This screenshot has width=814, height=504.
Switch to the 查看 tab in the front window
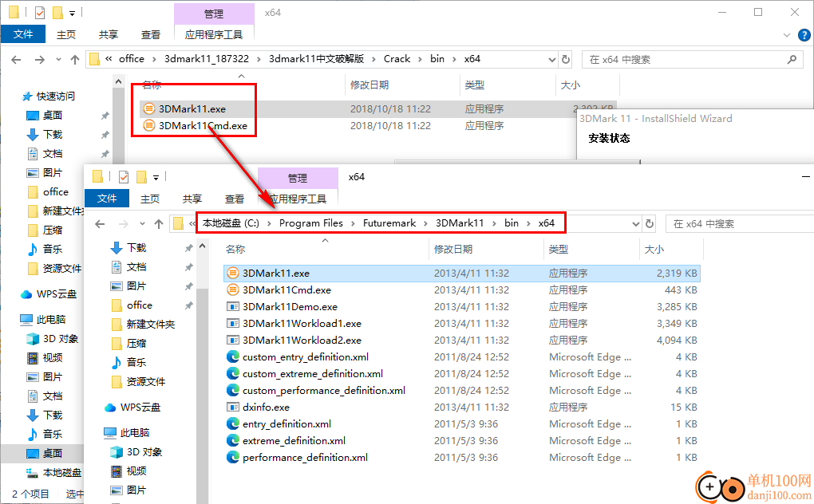pos(235,199)
